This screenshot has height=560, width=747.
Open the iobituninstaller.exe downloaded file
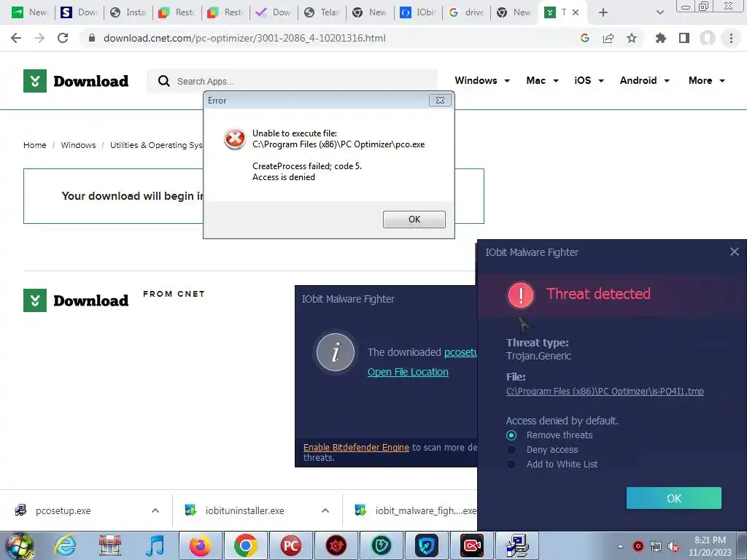pyautogui.click(x=244, y=510)
